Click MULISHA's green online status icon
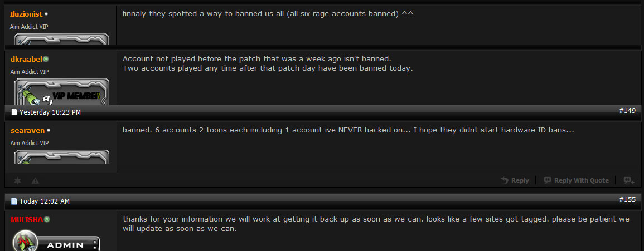The height and width of the screenshot is (251, 644). point(47,219)
